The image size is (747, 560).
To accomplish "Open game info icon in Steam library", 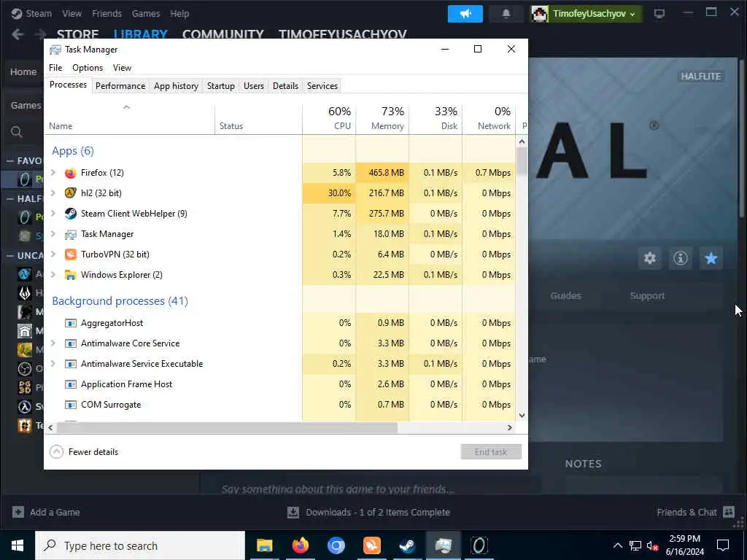I will point(681,258).
